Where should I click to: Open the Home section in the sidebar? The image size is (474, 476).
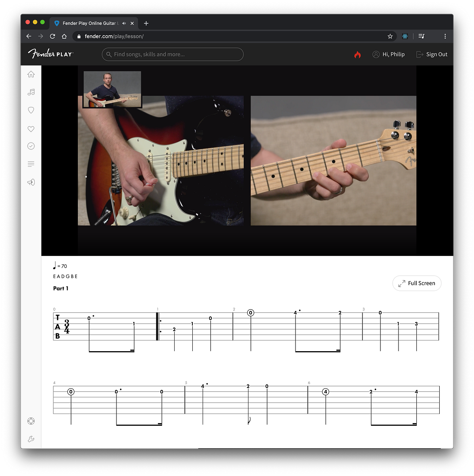point(31,74)
